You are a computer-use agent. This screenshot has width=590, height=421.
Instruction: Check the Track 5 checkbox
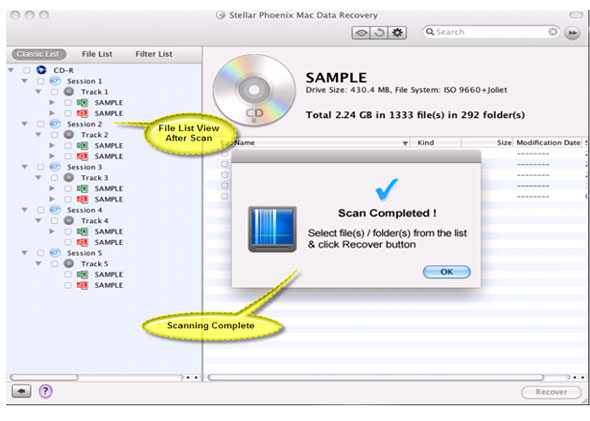54,264
